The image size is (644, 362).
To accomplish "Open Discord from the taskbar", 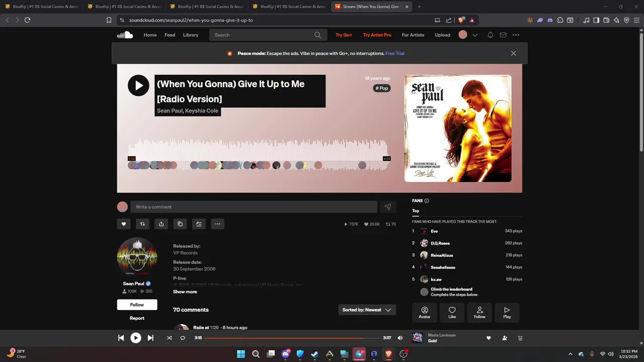I will click(285, 354).
